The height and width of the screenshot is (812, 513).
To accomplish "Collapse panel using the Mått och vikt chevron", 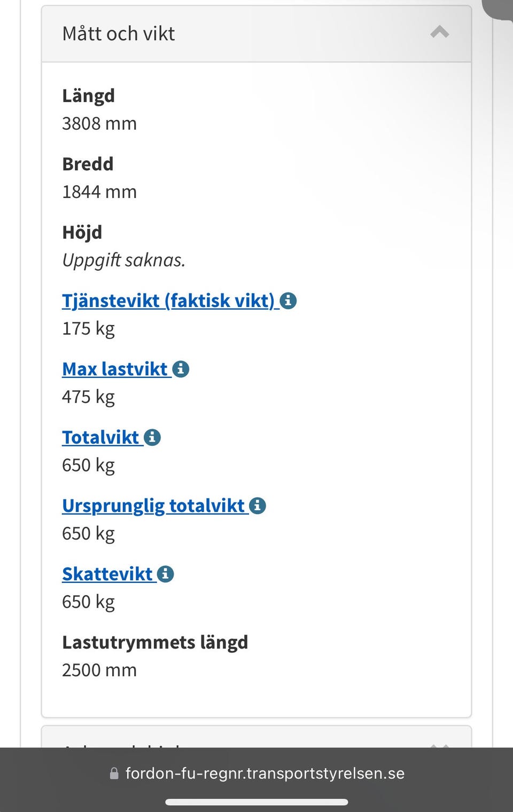I will [439, 33].
